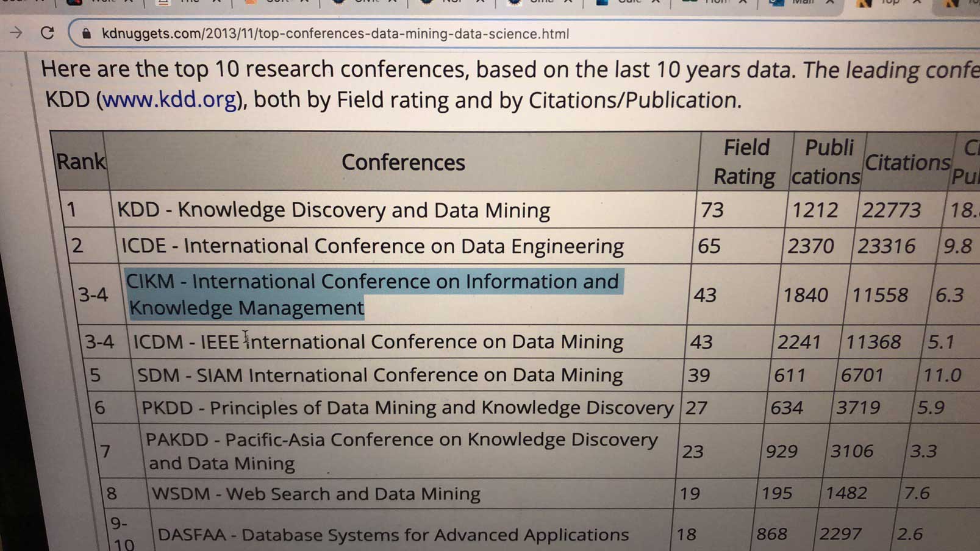980x551 pixels.
Task: Click the Conferences column header
Action: (403, 162)
